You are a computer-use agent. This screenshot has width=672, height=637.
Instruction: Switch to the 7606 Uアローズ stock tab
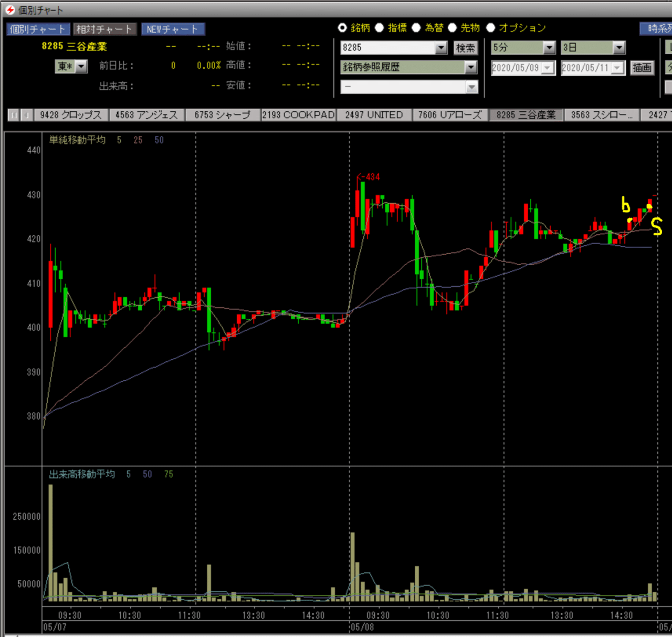pyautogui.click(x=450, y=115)
